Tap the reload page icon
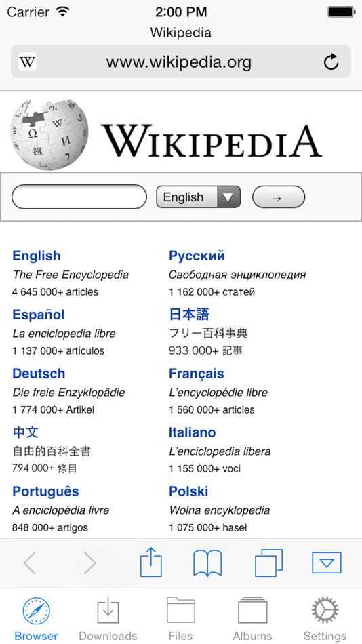 (x=331, y=62)
